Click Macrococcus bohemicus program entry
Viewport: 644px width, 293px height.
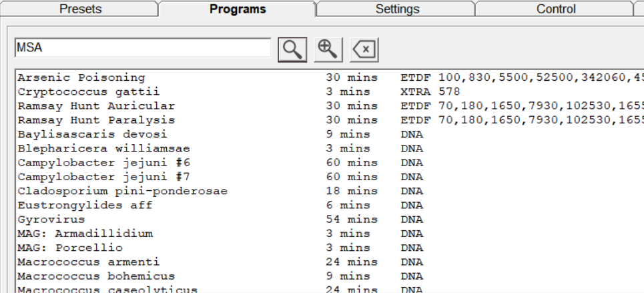click(96, 276)
